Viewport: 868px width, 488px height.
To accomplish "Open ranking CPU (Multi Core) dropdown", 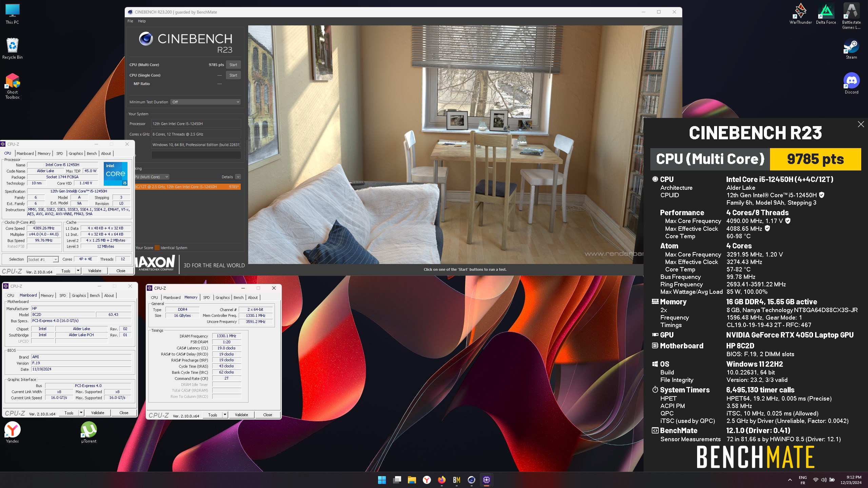I will click(x=152, y=177).
